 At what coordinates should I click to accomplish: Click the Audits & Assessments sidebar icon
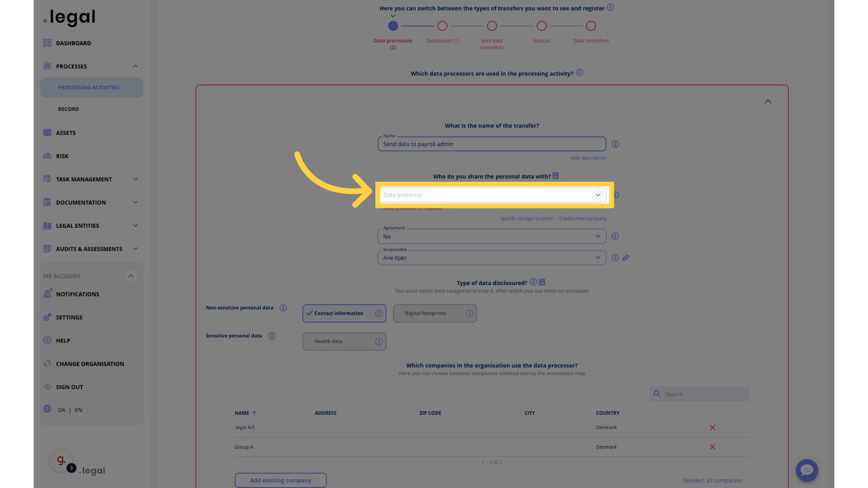click(x=47, y=249)
